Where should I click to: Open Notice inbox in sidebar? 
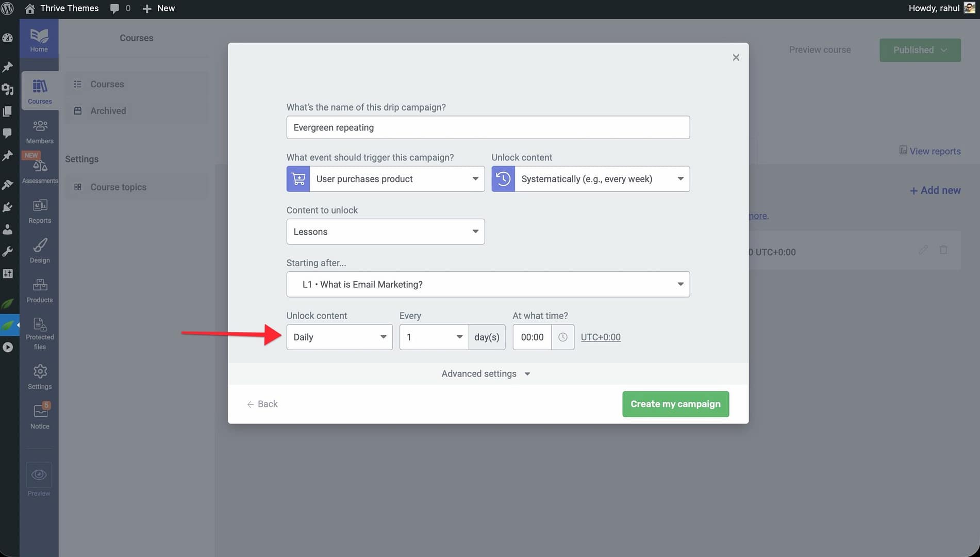coord(40,416)
